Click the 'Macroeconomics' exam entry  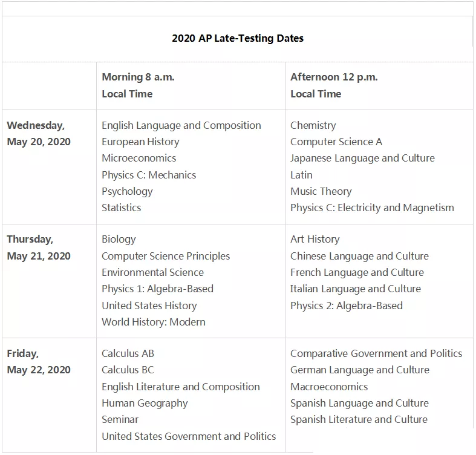(329, 387)
